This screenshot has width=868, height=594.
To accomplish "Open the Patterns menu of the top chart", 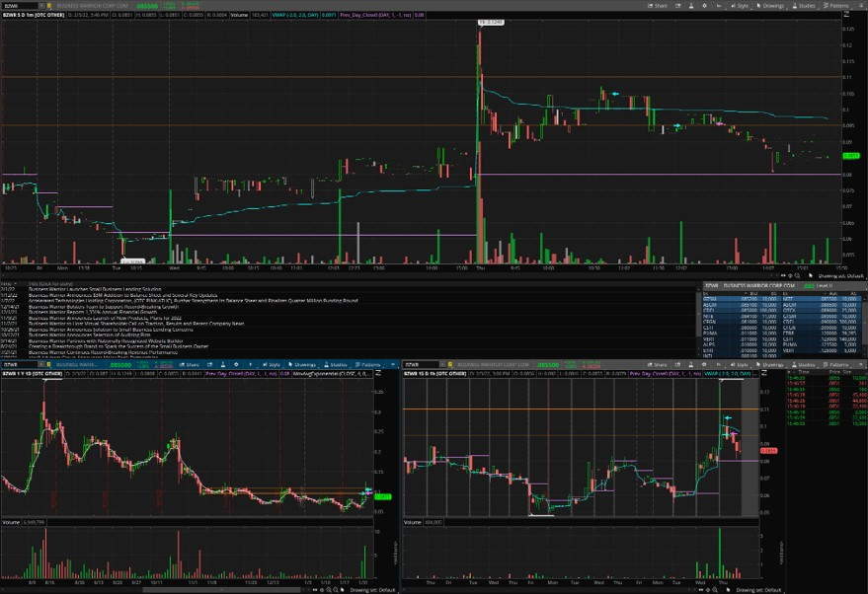I will pyautogui.click(x=836, y=6).
